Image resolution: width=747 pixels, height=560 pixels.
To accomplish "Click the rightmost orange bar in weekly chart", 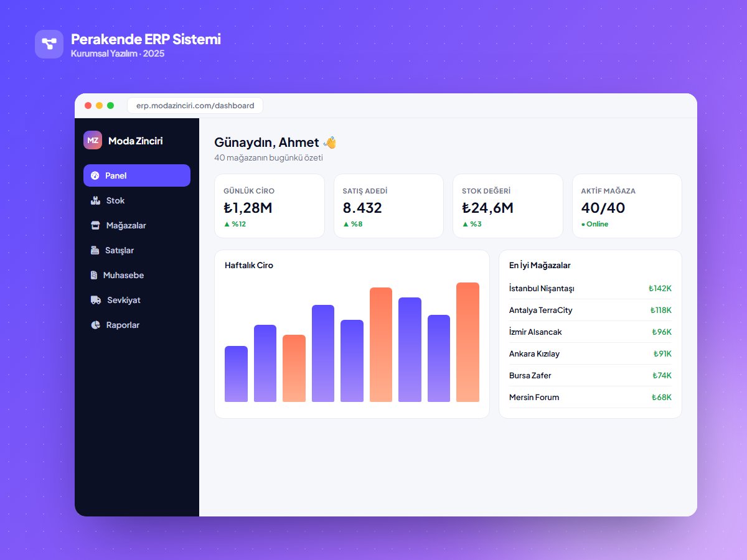I will (x=467, y=342).
